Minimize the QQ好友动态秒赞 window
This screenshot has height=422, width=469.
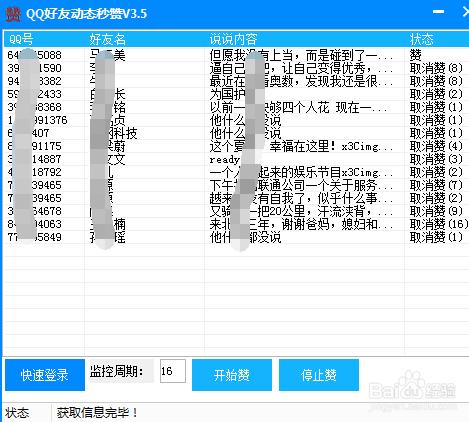coord(438,12)
